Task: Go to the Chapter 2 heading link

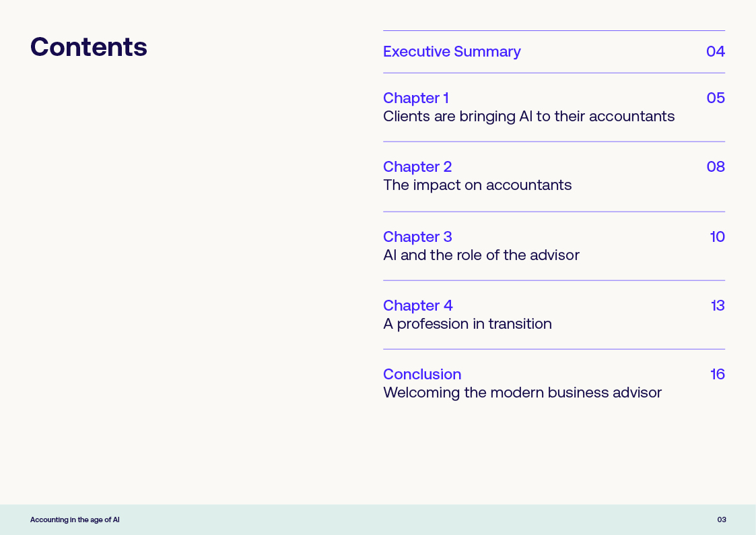Action: coord(417,167)
